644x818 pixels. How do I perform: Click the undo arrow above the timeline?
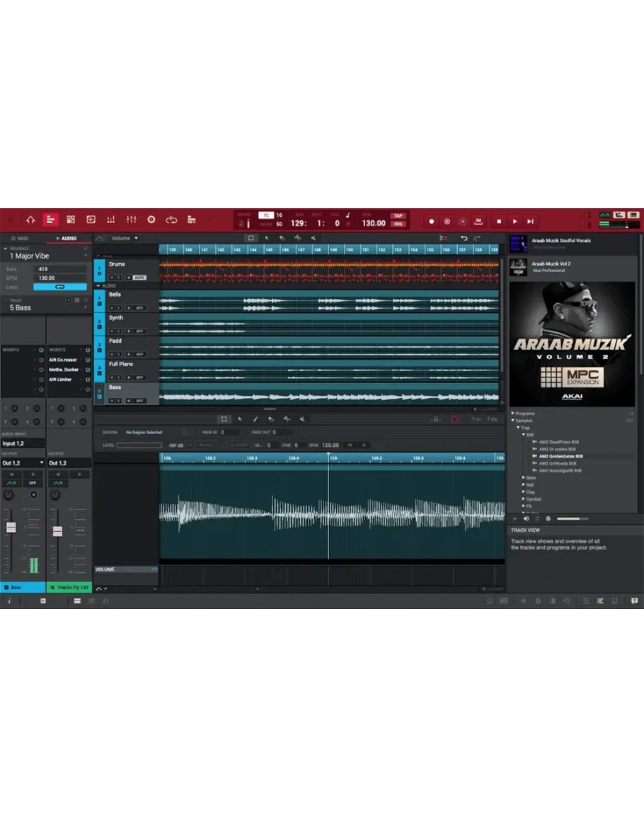(464, 239)
